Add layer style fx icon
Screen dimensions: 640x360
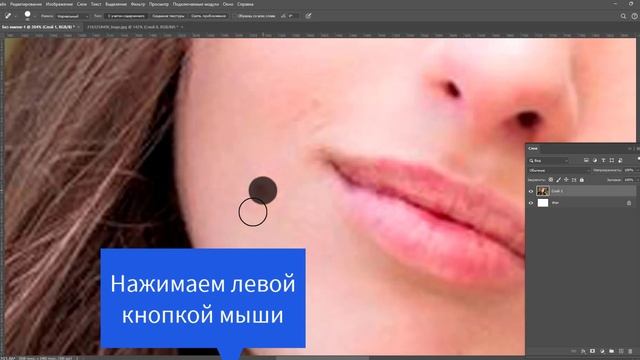pyautogui.click(x=583, y=351)
